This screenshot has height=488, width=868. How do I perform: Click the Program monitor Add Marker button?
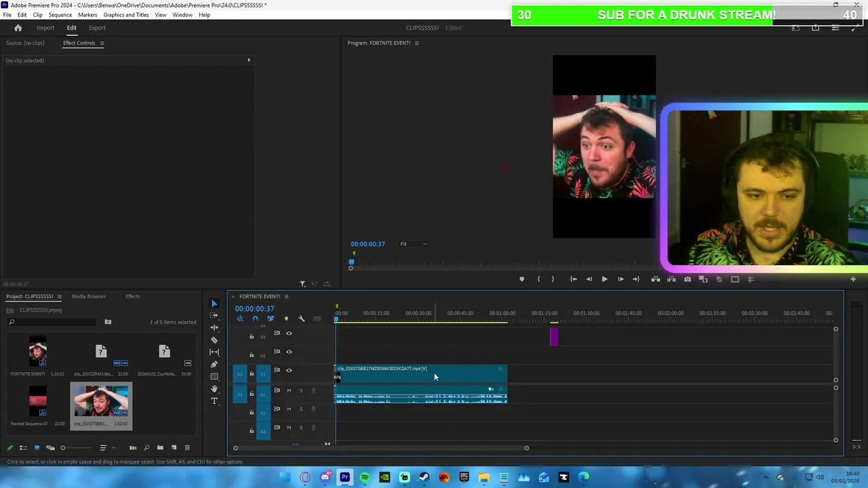(x=521, y=279)
